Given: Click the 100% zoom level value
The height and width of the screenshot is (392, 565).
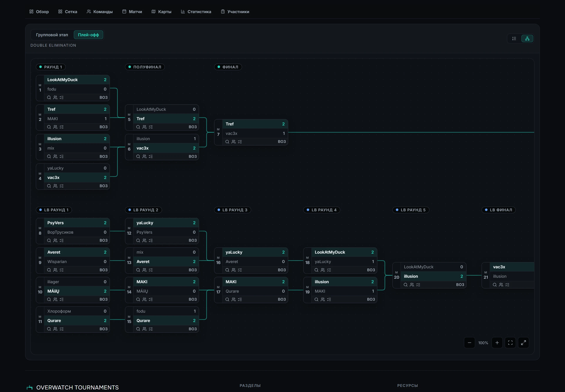Looking at the screenshot, I should 483,343.
